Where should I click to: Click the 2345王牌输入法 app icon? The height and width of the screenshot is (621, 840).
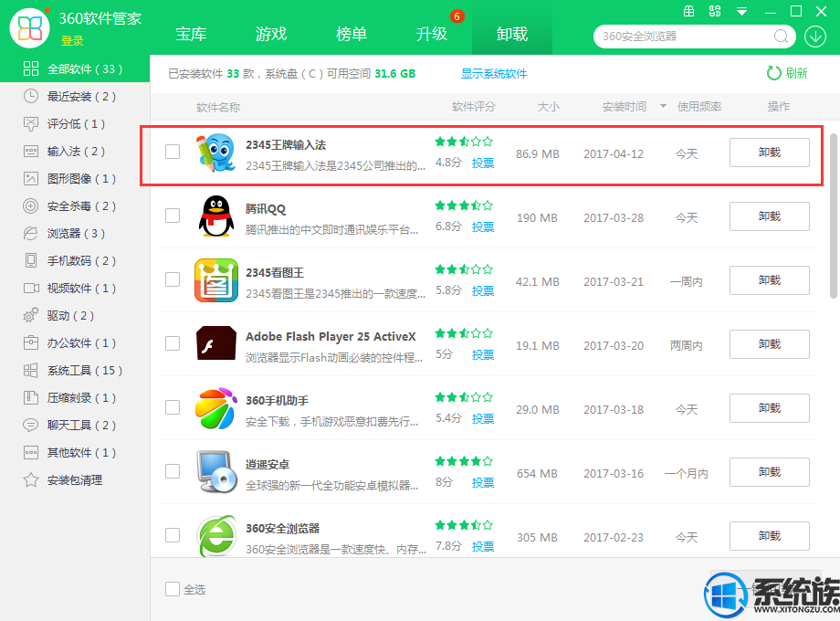[x=215, y=153]
